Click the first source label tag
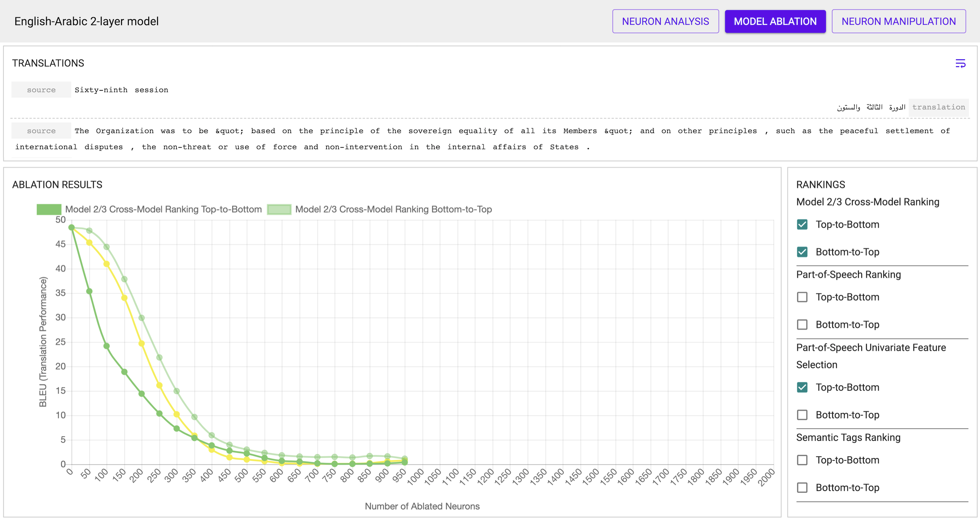The height and width of the screenshot is (521, 980). (x=41, y=90)
